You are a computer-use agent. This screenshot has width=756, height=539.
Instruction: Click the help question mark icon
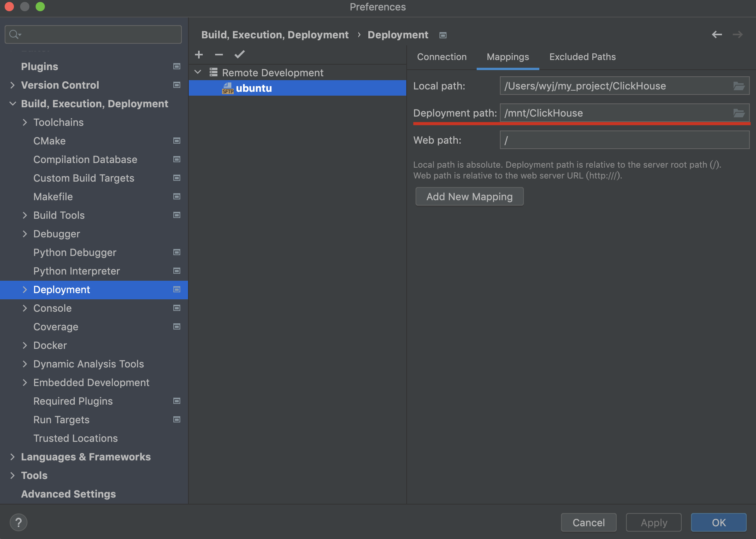(x=18, y=522)
